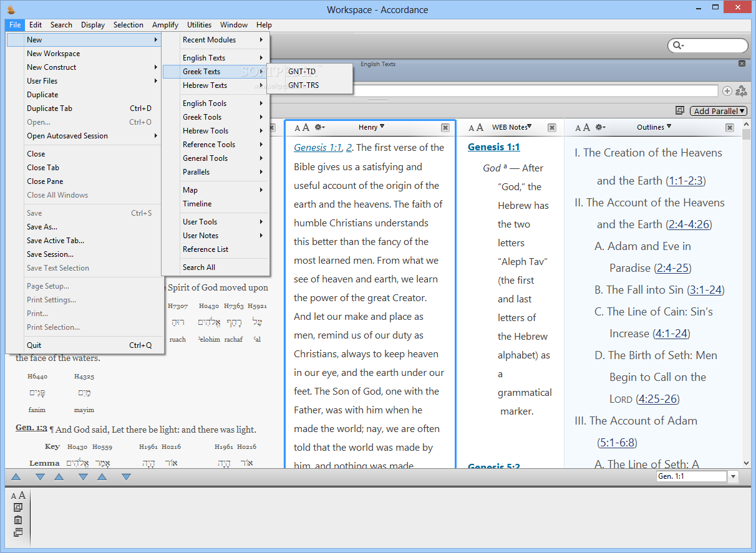
Task: Click in the top-right search field
Action: click(714, 46)
